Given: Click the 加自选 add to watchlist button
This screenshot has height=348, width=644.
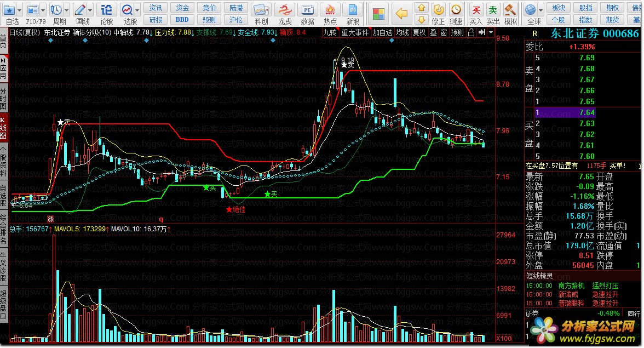Looking at the screenshot, I should click(x=382, y=32).
